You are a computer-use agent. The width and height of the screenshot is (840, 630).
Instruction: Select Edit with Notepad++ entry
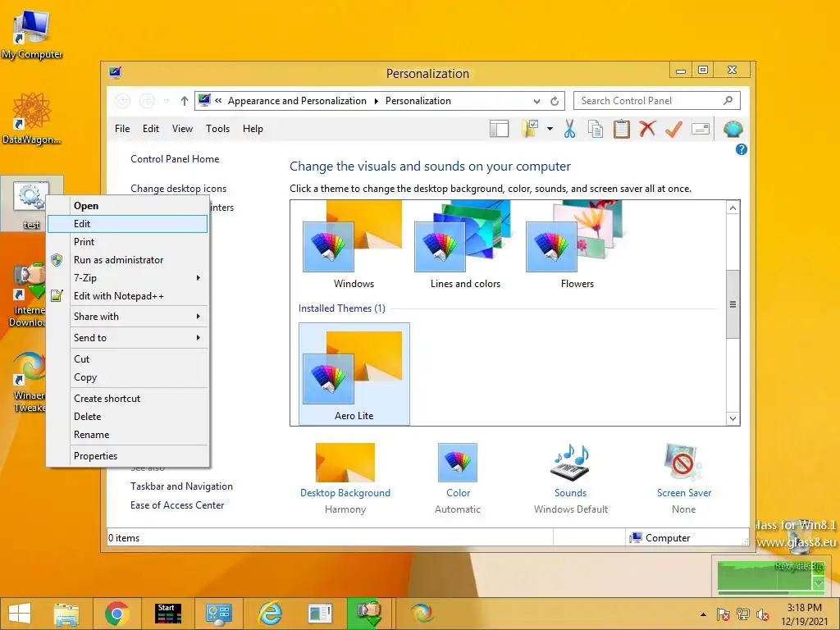click(127, 295)
